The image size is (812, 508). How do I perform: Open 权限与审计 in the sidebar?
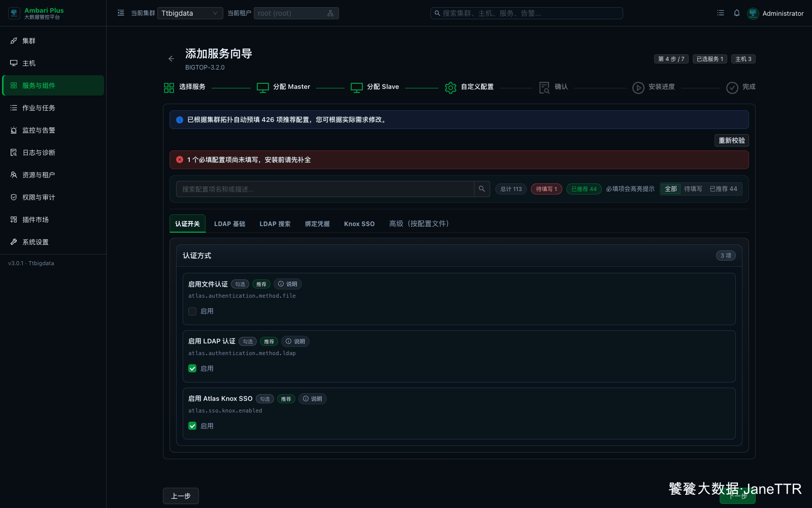pos(53,197)
